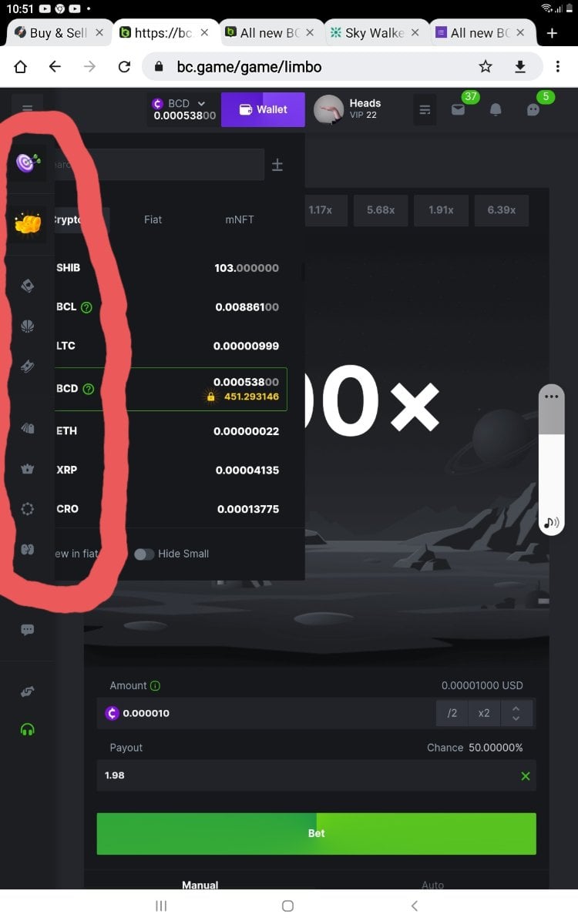The width and height of the screenshot is (578, 924).
Task: Open the purple Wallet button
Action: pos(263,109)
